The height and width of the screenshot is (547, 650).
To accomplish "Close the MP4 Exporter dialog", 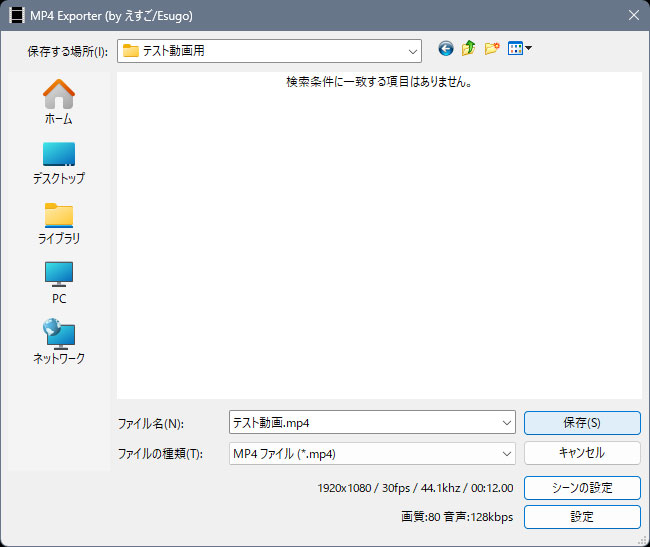I will point(632,15).
